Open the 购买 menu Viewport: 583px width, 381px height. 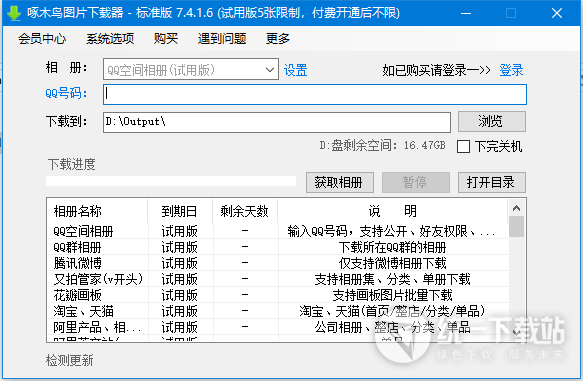(x=166, y=39)
